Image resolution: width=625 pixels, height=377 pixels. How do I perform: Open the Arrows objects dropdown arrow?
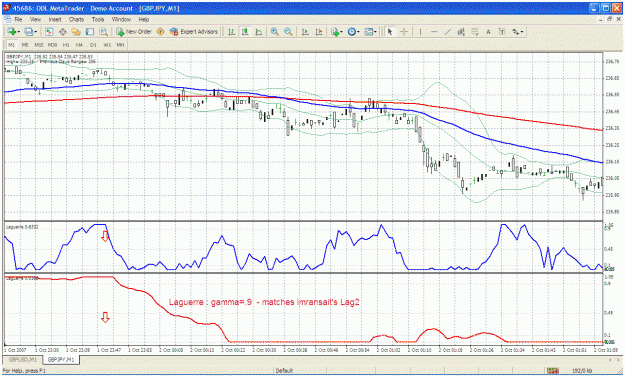(522, 32)
